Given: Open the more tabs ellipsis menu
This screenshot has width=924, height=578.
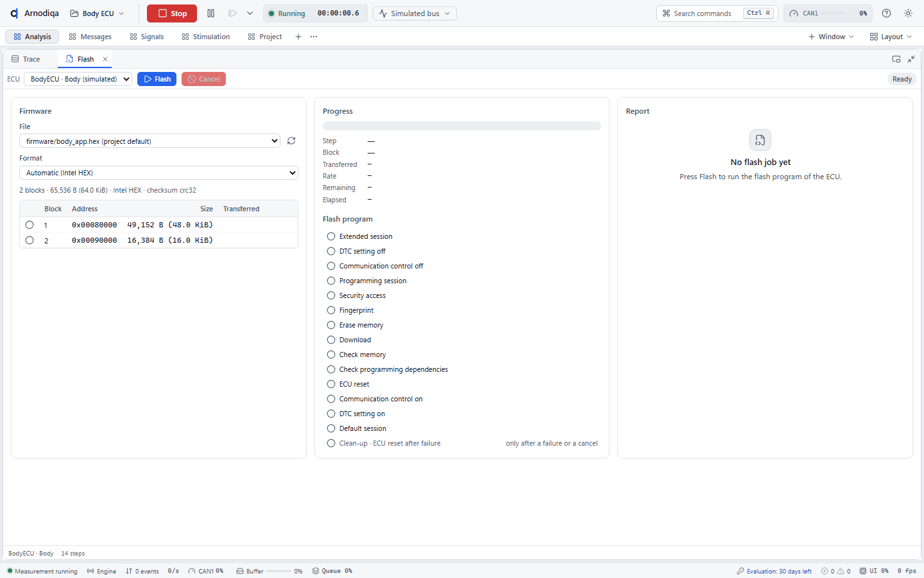Looking at the screenshot, I should click(314, 37).
